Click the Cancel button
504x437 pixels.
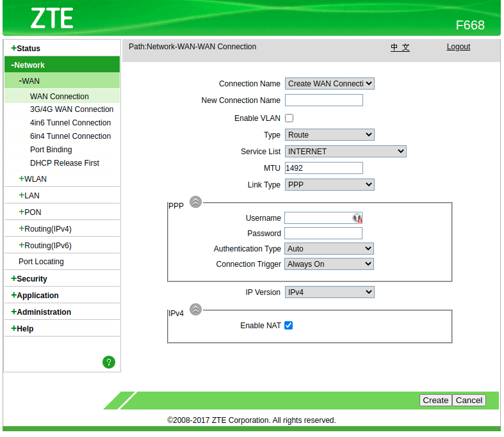[469, 401]
